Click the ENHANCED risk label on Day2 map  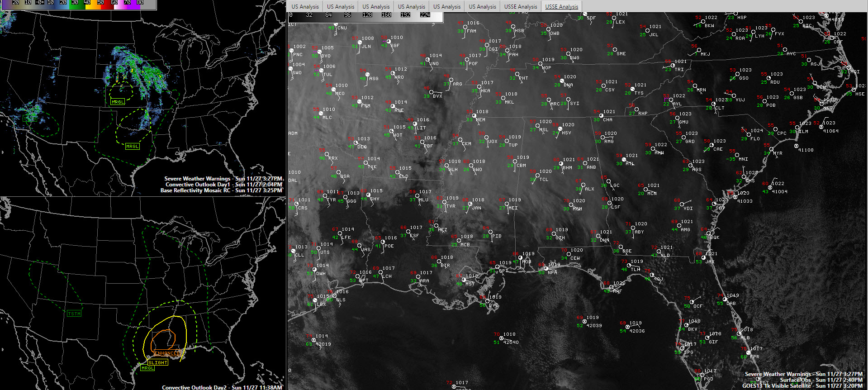pyautogui.click(x=166, y=353)
